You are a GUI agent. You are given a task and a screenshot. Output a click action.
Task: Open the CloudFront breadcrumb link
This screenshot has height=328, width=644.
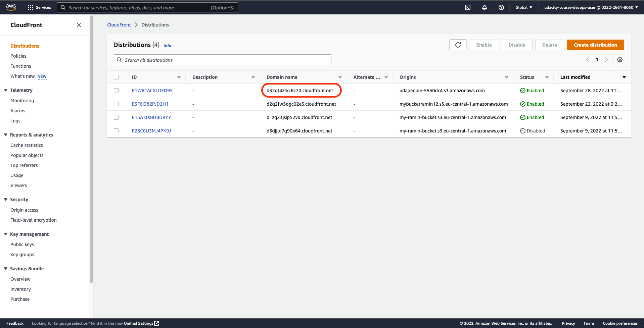[x=119, y=25]
